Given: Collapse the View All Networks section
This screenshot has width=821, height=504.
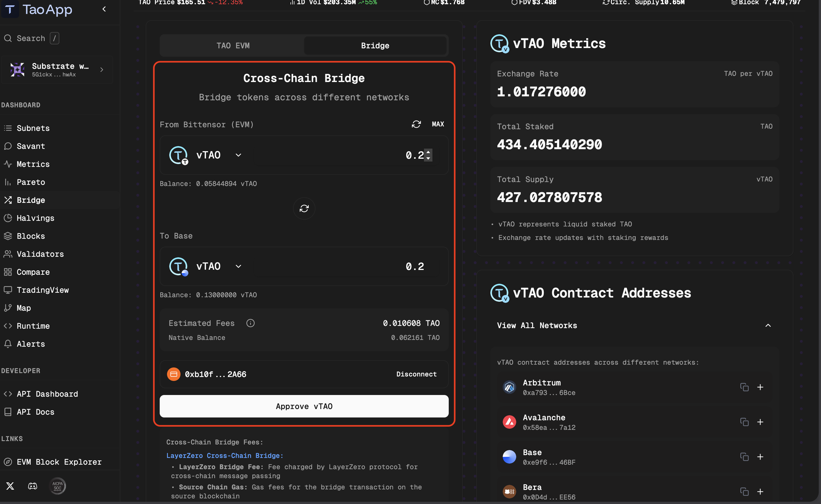Looking at the screenshot, I should [768, 325].
